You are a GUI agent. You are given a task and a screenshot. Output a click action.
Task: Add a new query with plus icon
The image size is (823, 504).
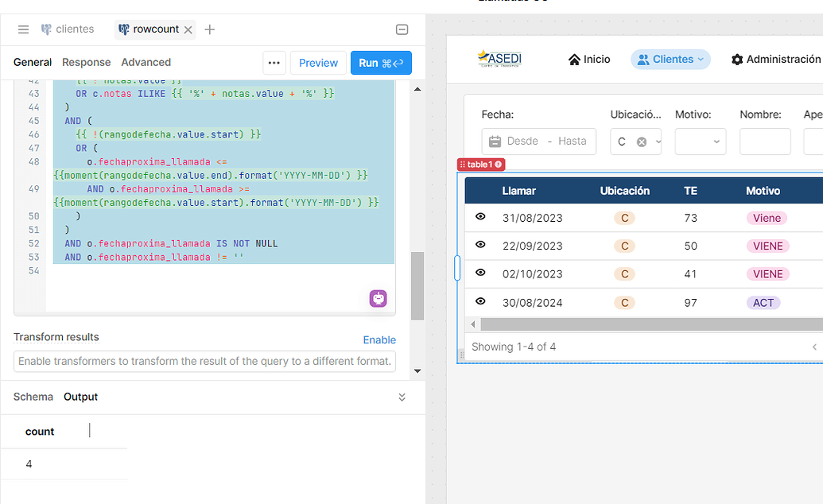(x=209, y=29)
